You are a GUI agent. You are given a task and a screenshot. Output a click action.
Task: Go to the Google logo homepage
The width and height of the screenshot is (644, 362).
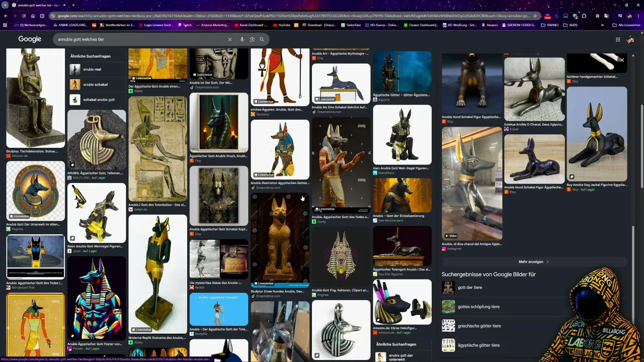30,39
